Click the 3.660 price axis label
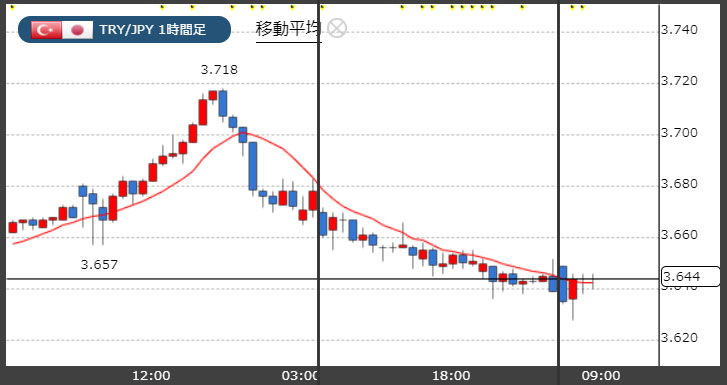Viewport: 727px width, 385px height. [679, 235]
